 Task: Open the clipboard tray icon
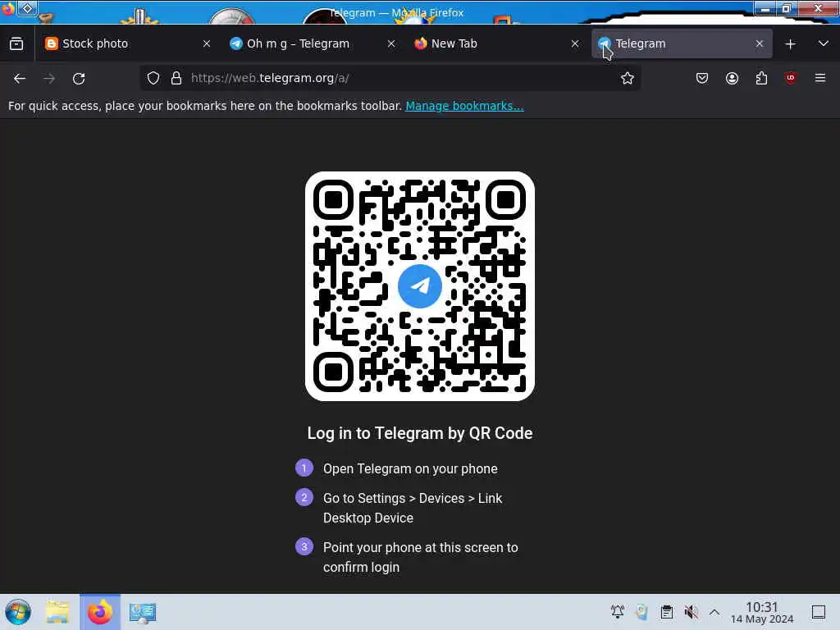click(x=666, y=611)
